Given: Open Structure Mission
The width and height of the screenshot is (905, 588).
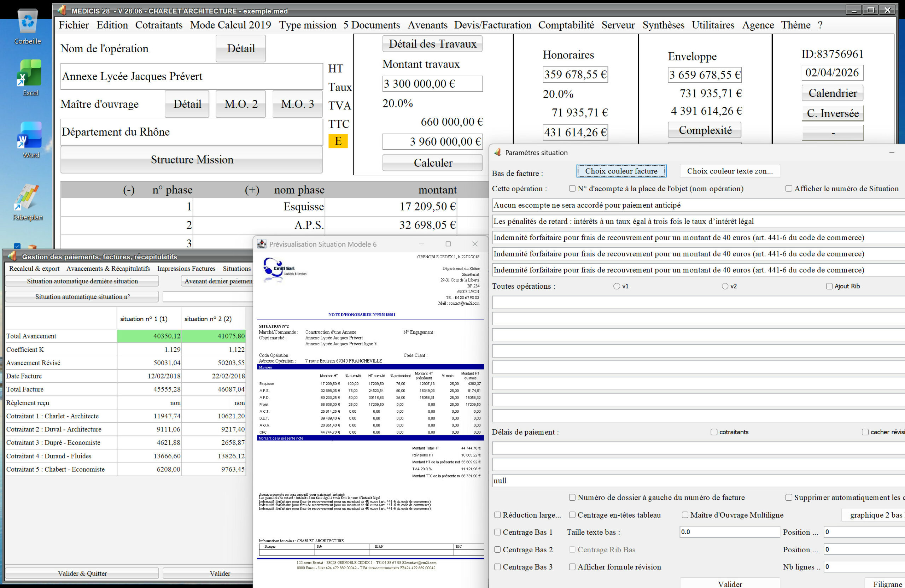Looking at the screenshot, I should tap(192, 160).
